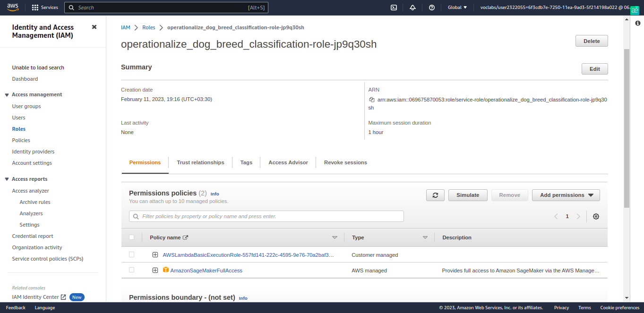Open Dashboard in the IAM sidebar
The width and height of the screenshot is (644, 313).
coord(25,79)
